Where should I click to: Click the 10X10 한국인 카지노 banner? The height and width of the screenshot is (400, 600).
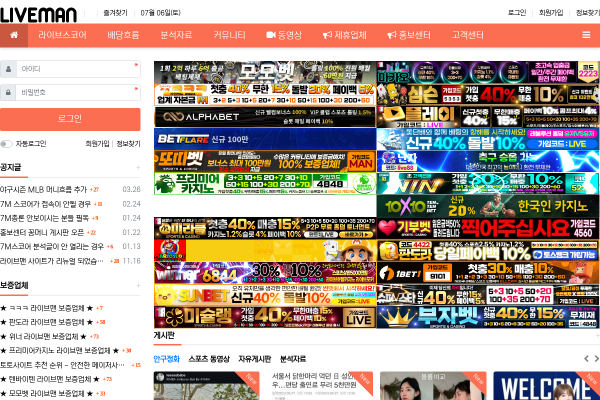[488, 206]
